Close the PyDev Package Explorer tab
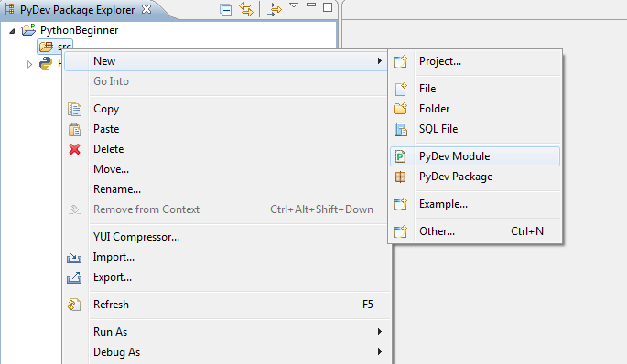The height and width of the screenshot is (364, 627). [x=146, y=9]
